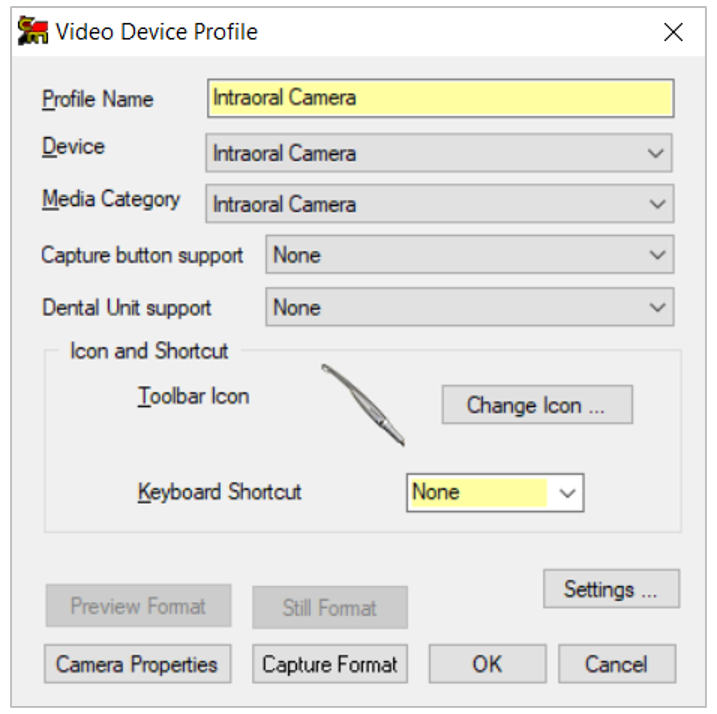Open the Device dropdown list
Screen dimensions: 717x714
pyautogui.click(x=656, y=154)
